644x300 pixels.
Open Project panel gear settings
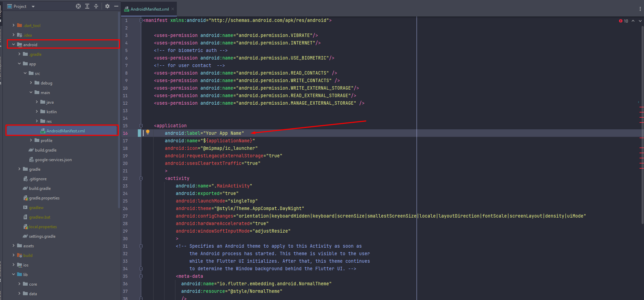[107, 6]
